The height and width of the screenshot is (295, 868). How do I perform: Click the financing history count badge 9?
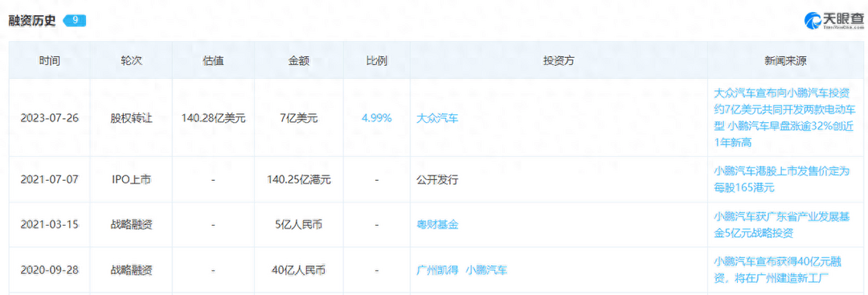coord(75,20)
